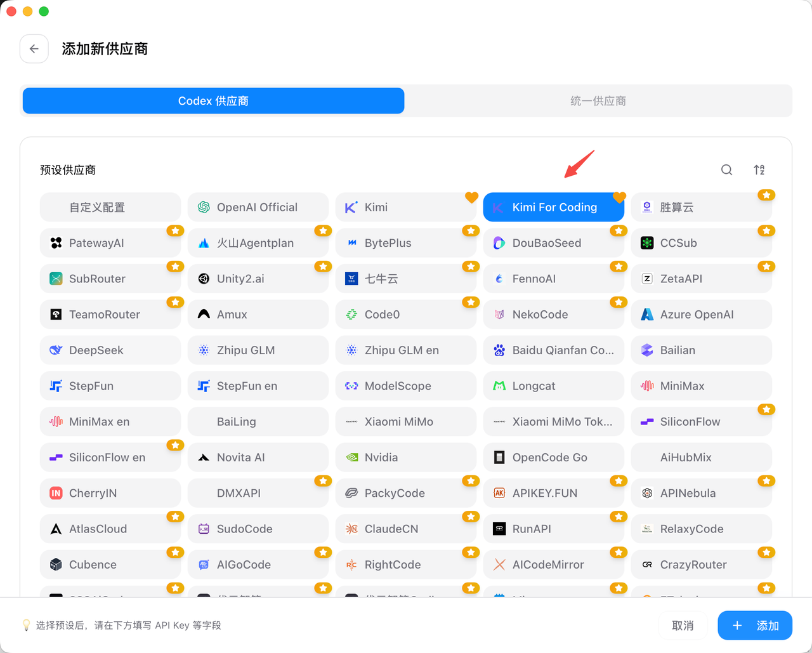This screenshot has height=653, width=812.
Task: Select the Kimi For Coding preset
Action: pyautogui.click(x=554, y=208)
